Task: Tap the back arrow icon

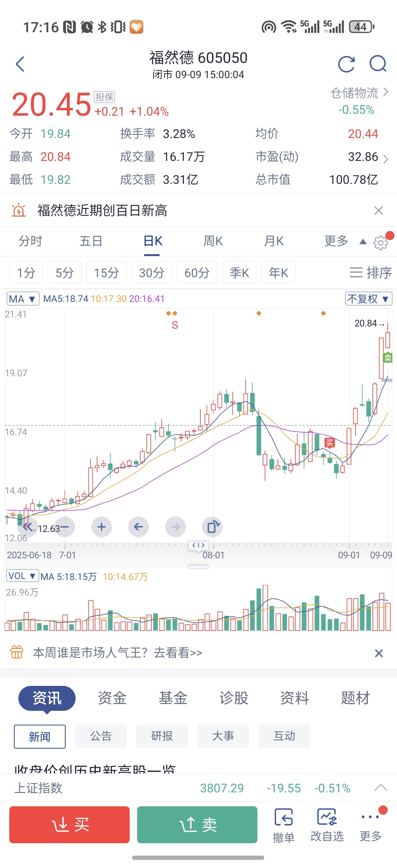Action: [20, 64]
